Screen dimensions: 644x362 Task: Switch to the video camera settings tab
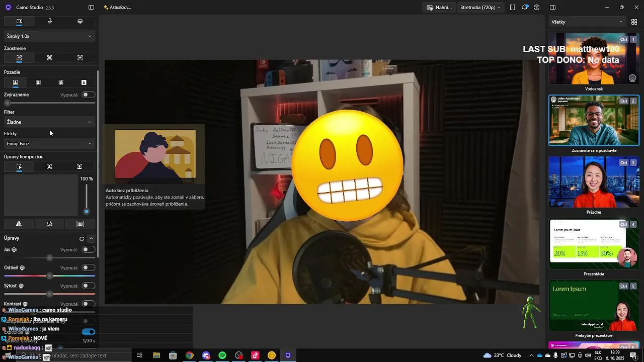(x=19, y=21)
